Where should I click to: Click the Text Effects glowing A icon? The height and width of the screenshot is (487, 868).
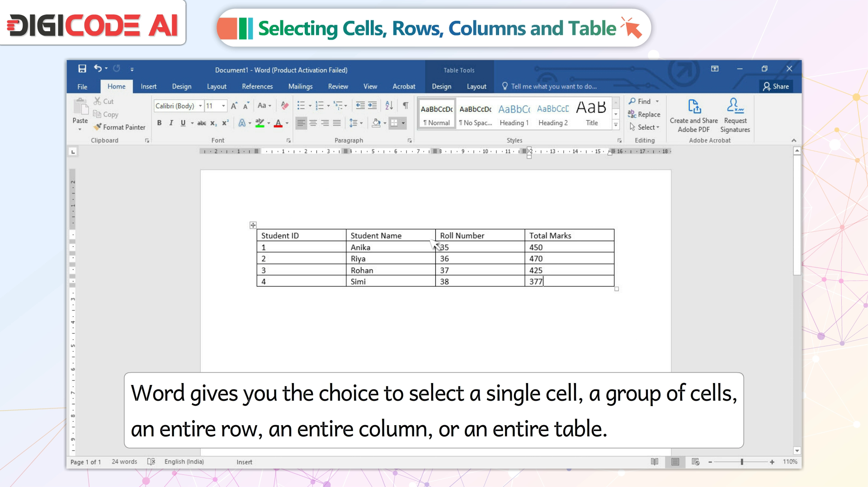coord(242,123)
